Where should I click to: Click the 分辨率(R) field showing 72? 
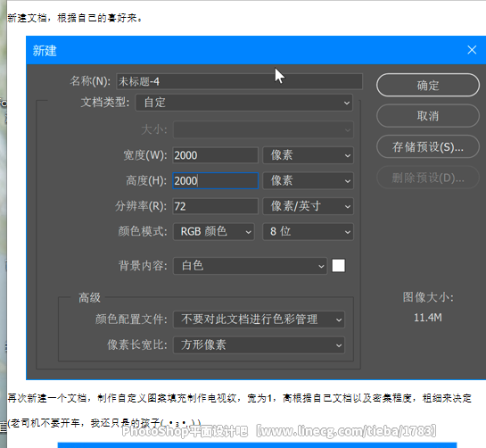[215, 206]
